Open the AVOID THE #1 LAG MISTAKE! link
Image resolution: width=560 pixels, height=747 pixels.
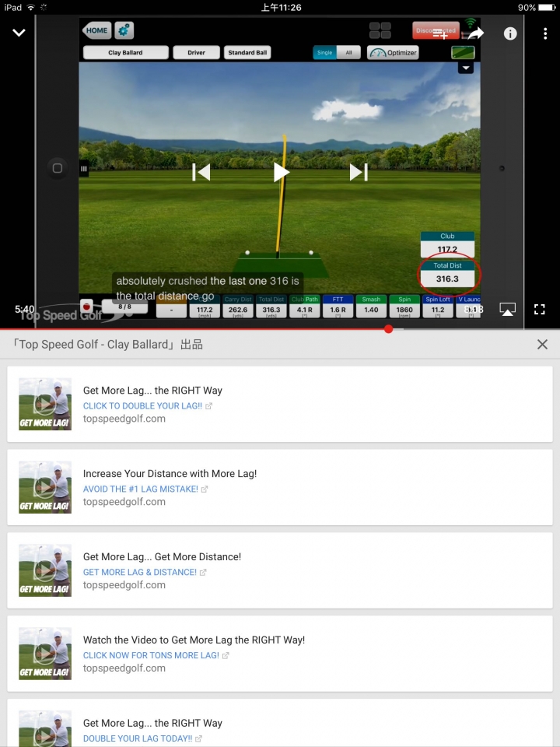point(145,489)
